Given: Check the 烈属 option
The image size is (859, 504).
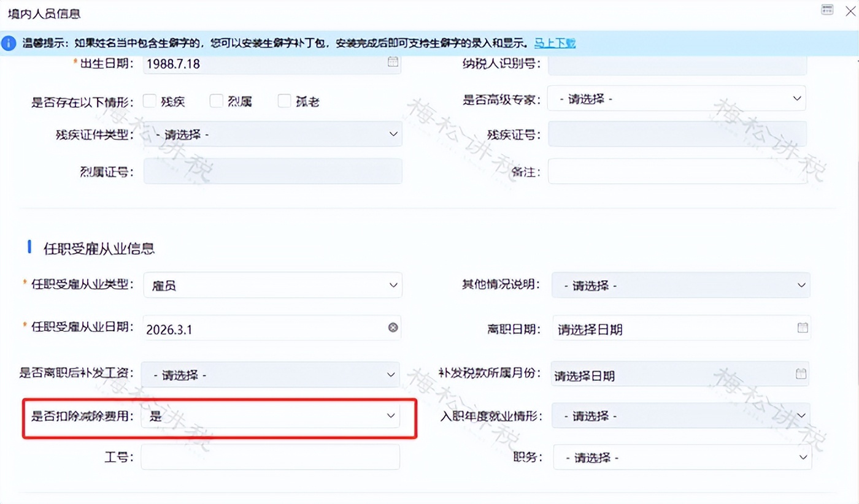Looking at the screenshot, I should pyautogui.click(x=216, y=100).
